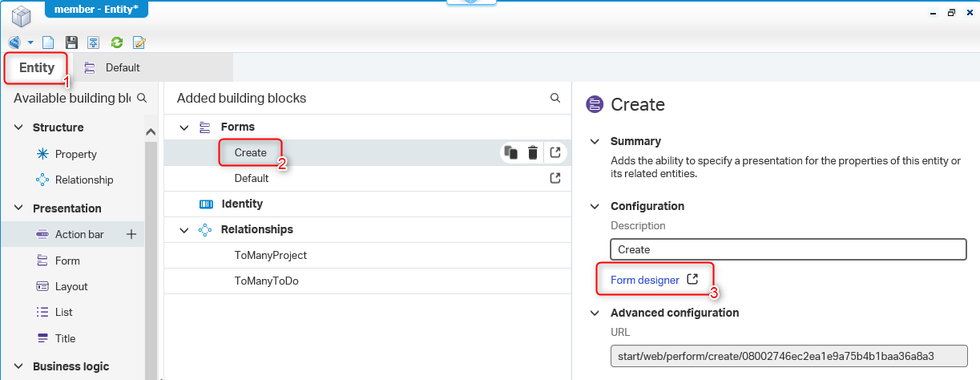Click the green Refresh toolbar icon
This screenshot has height=380, width=980.
[x=117, y=42]
